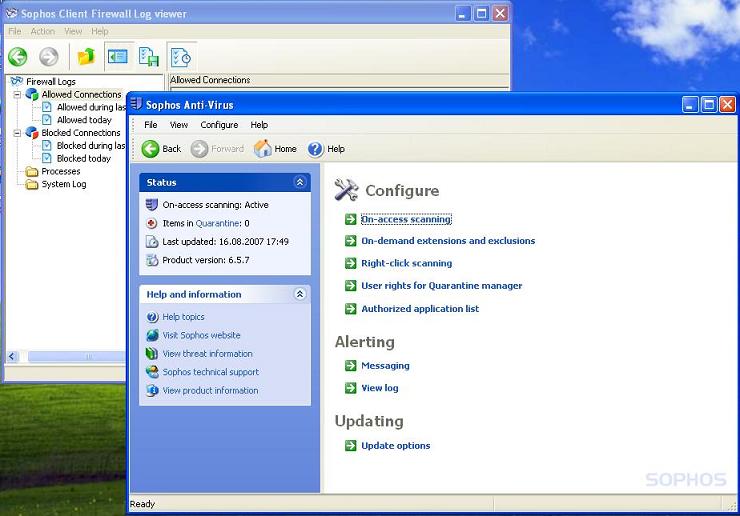
Task: Toggle the console tree pane icon in Log viewer
Action: 118,57
